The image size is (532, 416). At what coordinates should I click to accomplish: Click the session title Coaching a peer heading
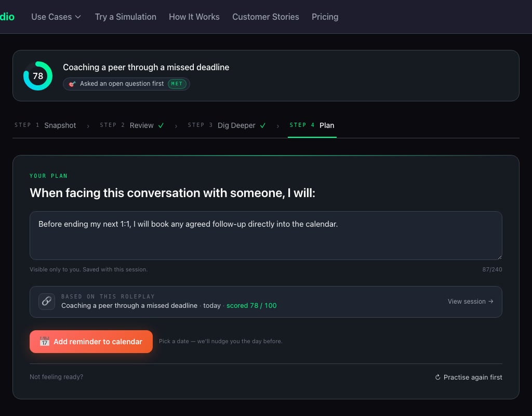146,67
